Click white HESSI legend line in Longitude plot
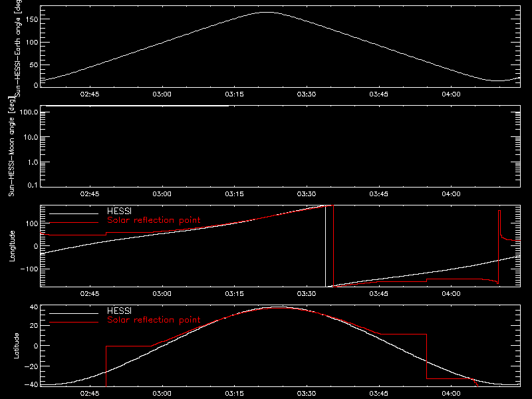 click(x=74, y=213)
